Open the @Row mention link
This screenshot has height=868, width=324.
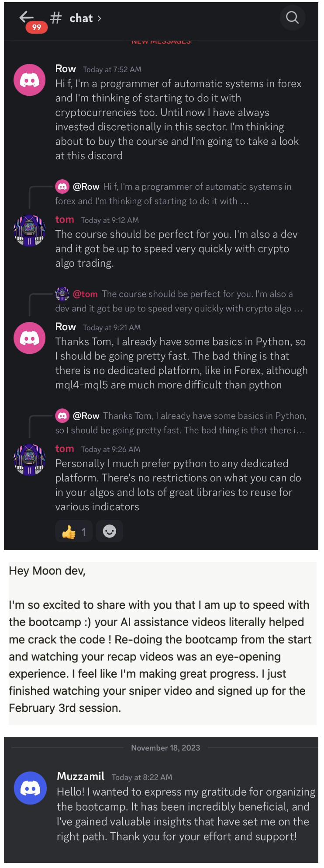(x=86, y=186)
